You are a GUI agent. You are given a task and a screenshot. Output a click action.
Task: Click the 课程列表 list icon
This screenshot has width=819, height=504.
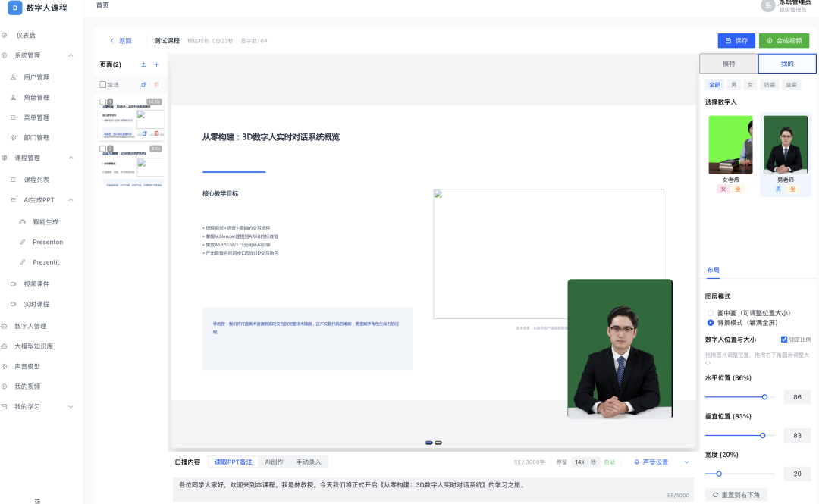click(x=14, y=180)
